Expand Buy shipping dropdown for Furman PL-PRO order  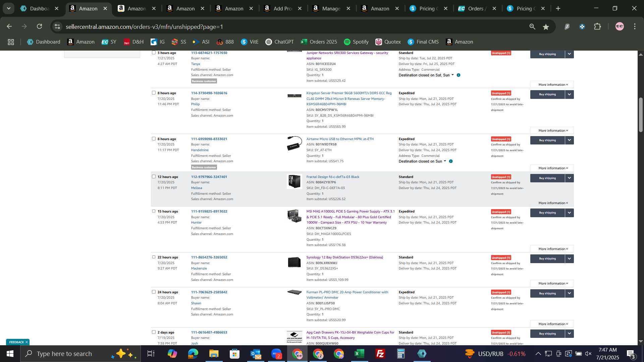569,293
